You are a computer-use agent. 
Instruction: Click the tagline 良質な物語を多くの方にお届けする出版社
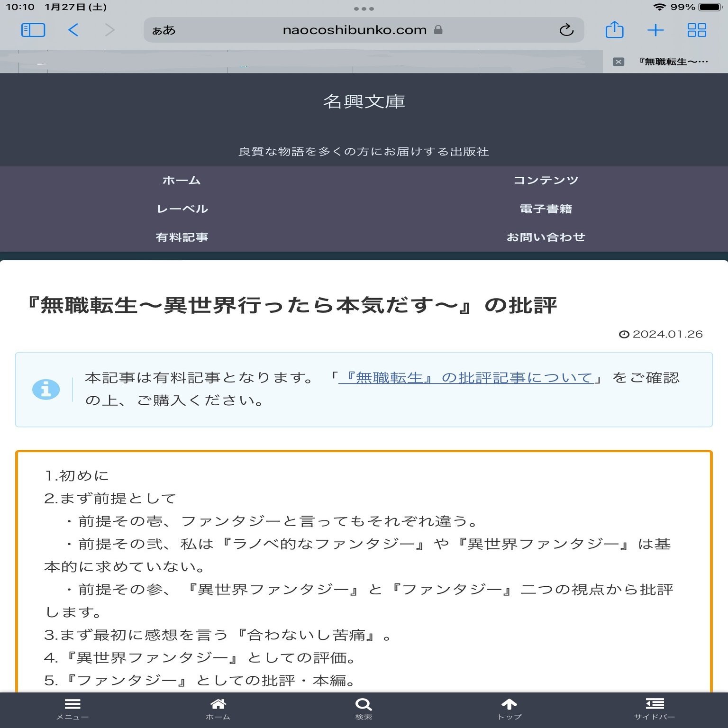click(x=364, y=152)
